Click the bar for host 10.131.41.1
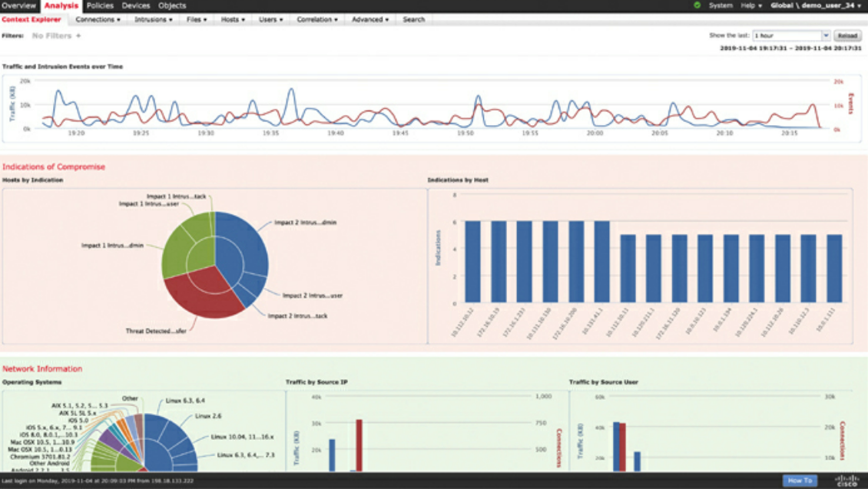The image size is (868, 489). [601, 263]
